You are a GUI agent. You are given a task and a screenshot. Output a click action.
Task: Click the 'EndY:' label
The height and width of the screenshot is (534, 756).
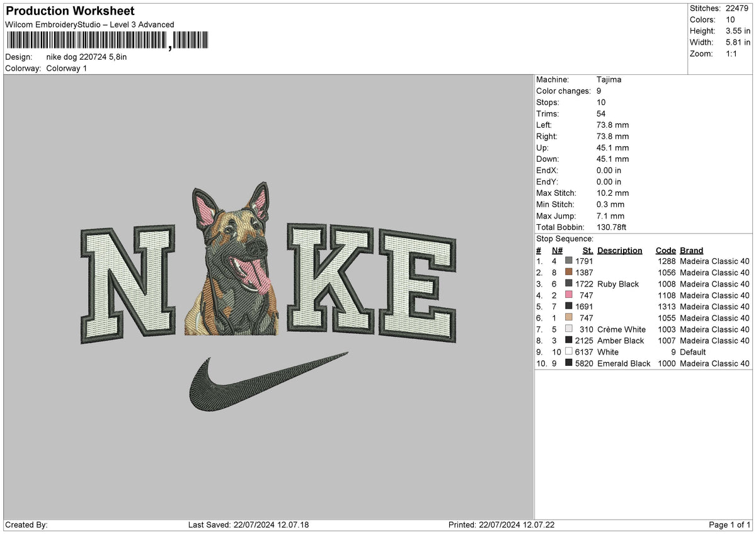(547, 181)
